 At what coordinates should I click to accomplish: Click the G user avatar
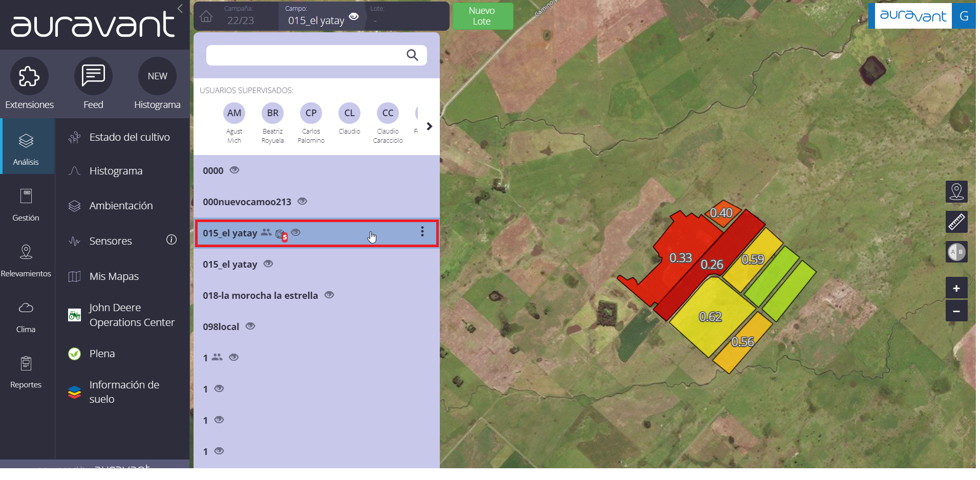point(964,16)
